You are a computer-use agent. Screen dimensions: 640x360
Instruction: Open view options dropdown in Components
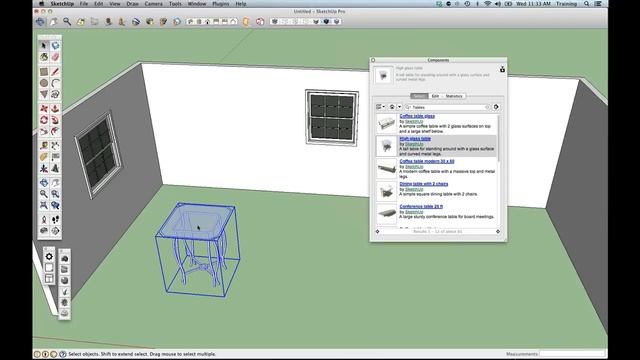[x=380, y=107]
